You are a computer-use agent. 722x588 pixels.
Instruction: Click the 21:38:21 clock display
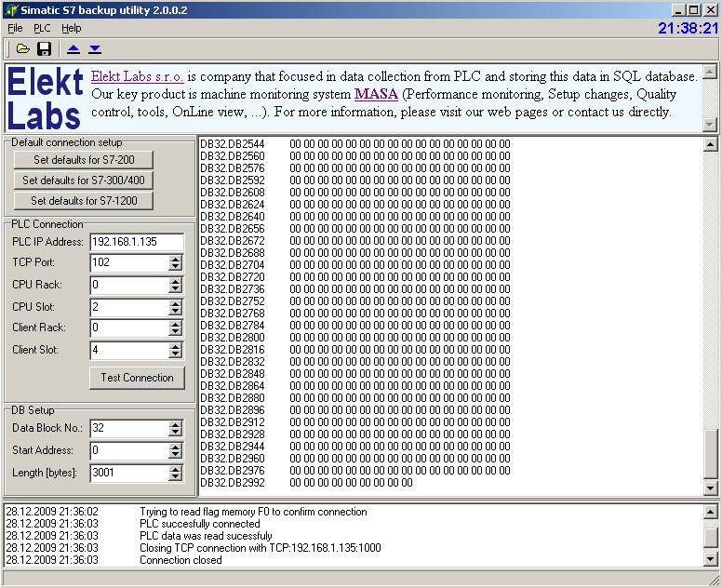coord(688,28)
